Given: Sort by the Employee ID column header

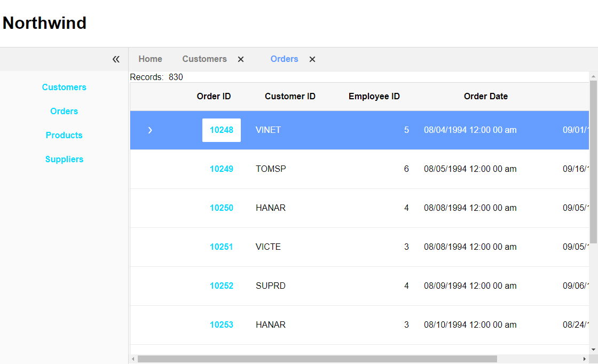Looking at the screenshot, I should coord(374,97).
